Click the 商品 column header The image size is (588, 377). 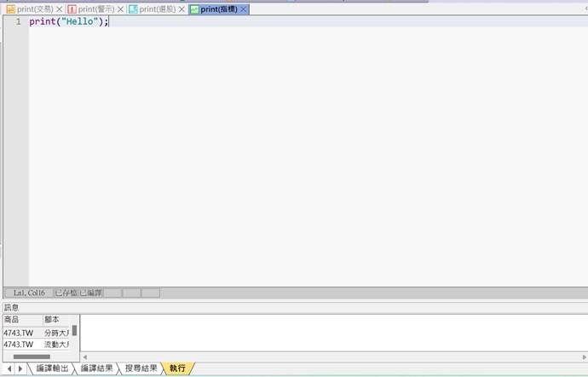click(x=22, y=320)
